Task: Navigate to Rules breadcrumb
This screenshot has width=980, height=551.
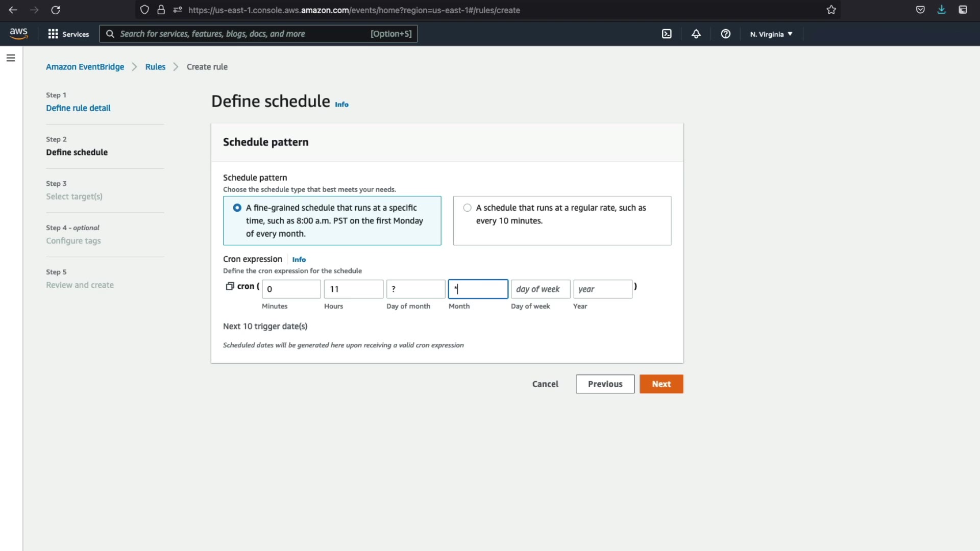Action: click(x=155, y=67)
